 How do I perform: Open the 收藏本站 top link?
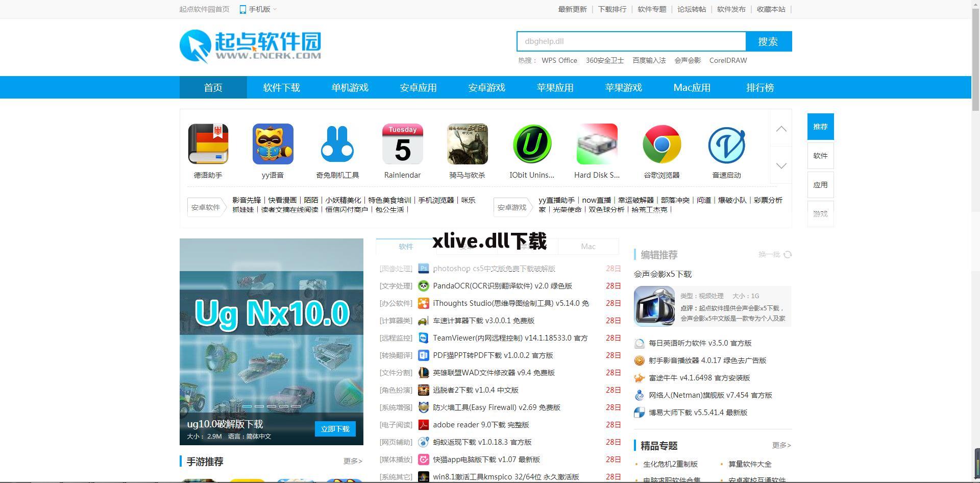click(771, 9)
